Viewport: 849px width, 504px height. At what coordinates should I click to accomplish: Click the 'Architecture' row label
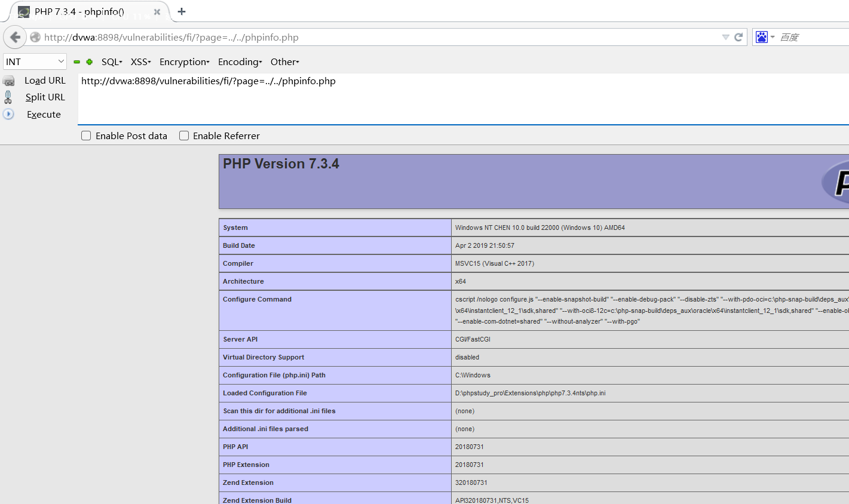point(243,281)
